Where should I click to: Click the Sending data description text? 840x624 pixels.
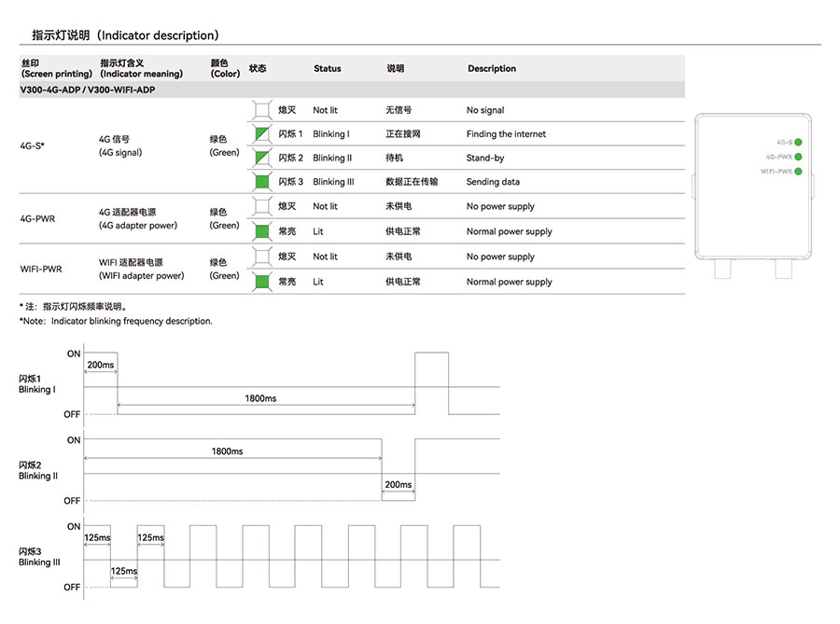tap(494, 182)
